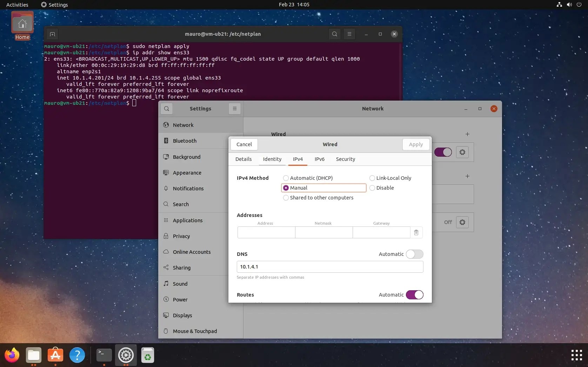The height and width of the screenshot is (367, 588).
Task: Enable Automatic DNS
Action: click(x=414, y=254)
